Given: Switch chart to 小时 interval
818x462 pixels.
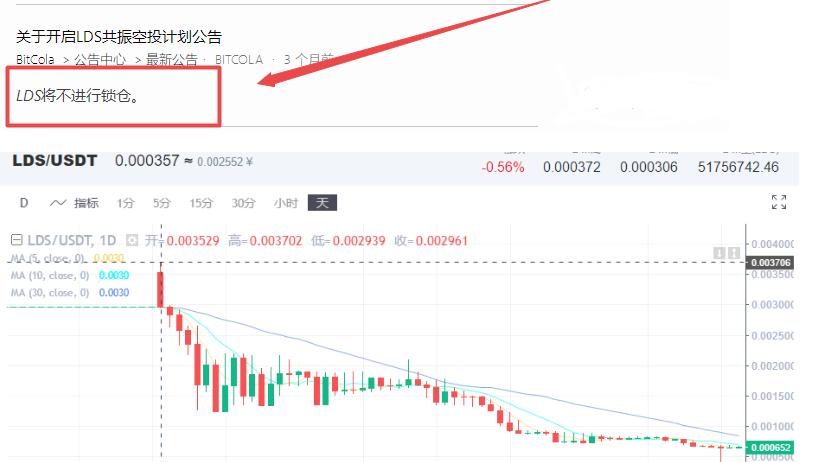Looking at the screenshot, I should pos(285,203).
